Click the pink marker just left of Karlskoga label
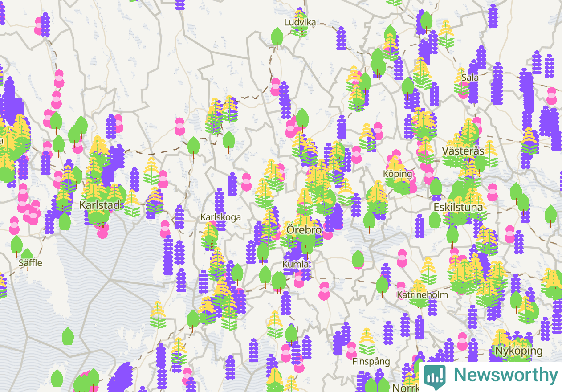 tap(165, 229)
